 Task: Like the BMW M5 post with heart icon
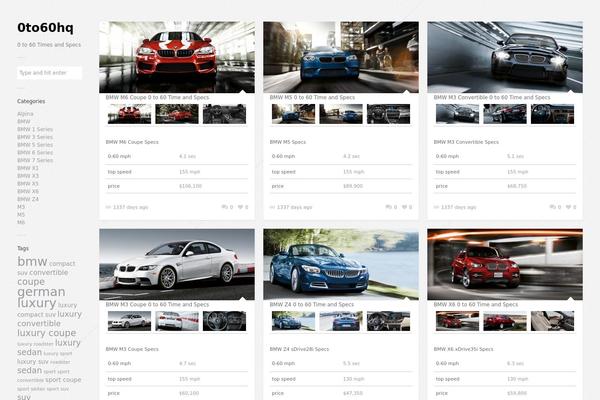(404, 207)
